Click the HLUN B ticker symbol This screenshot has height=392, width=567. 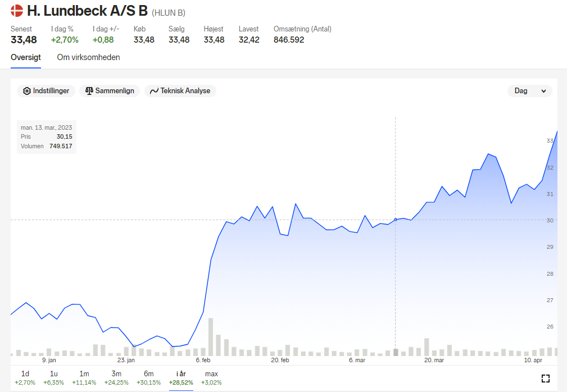coord(169,13)
